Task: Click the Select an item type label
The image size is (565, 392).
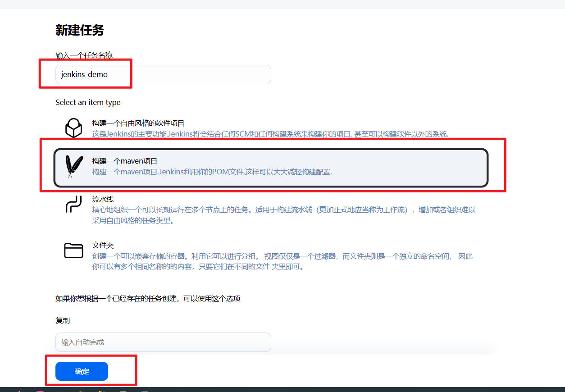Action: coord(88,102)
